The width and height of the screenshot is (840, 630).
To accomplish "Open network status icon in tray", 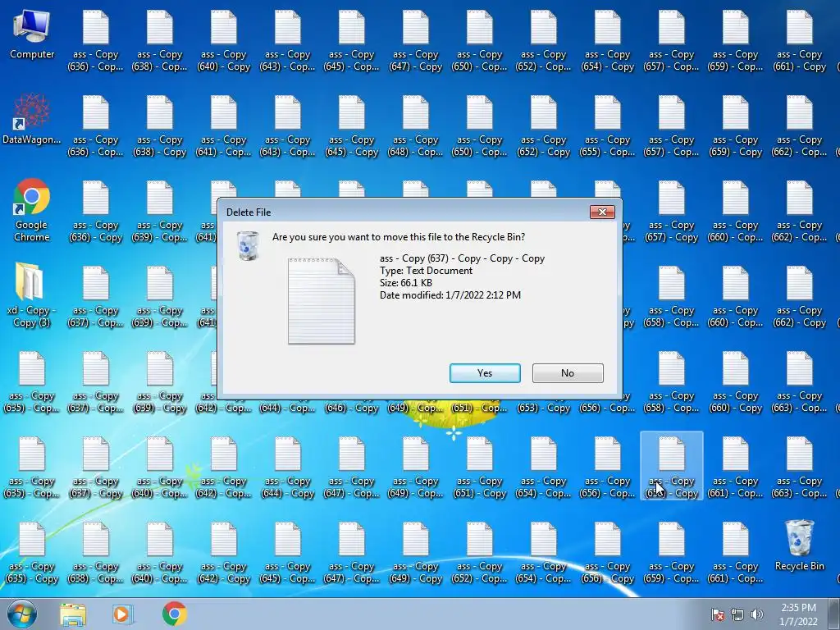I will point(737,614).
